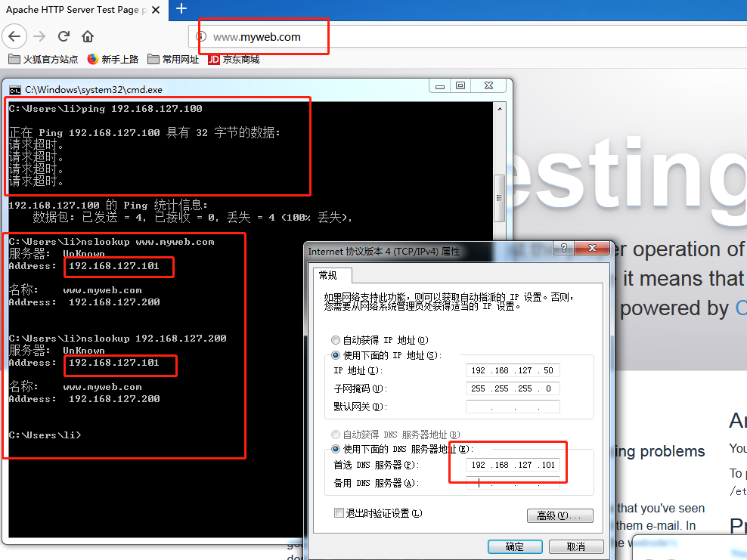Open the 常用网址 bookmark folder

173,60
